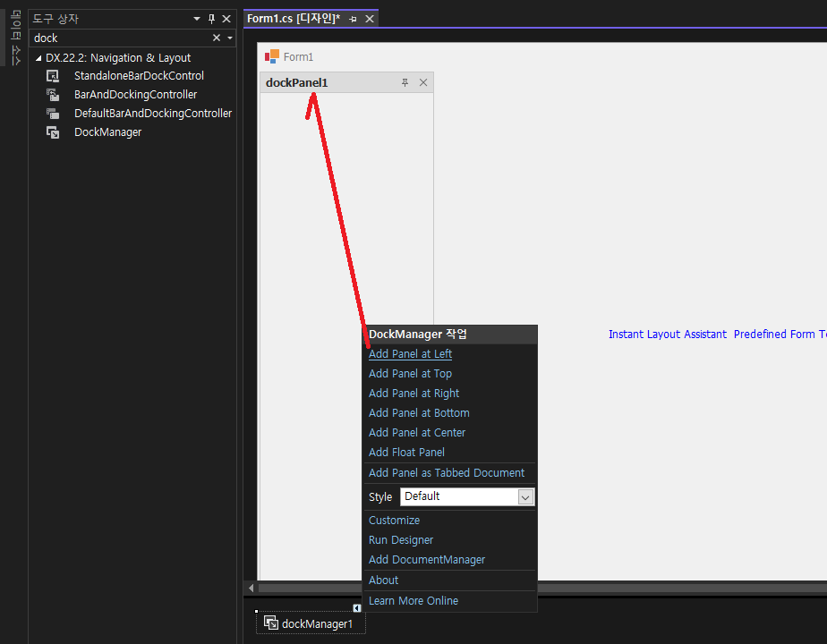The height and width of the screenshot is (644, 827).
Task: Open the collapsed vertical side tab
Action: (x=16, y=38)
